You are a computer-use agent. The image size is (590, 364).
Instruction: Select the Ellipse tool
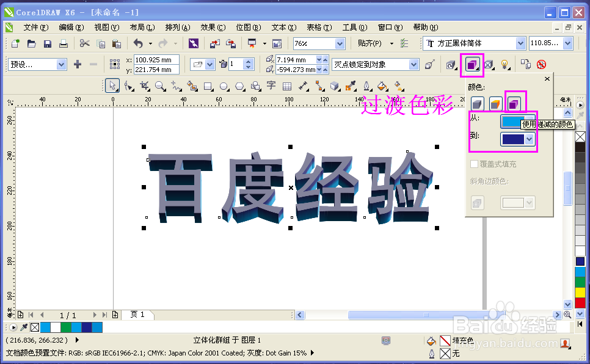(x=222, y=86)
